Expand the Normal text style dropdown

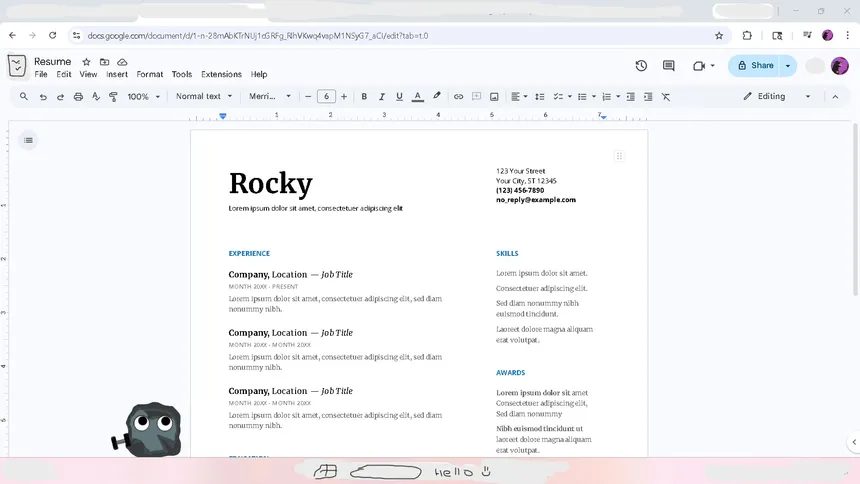(204, 97)
